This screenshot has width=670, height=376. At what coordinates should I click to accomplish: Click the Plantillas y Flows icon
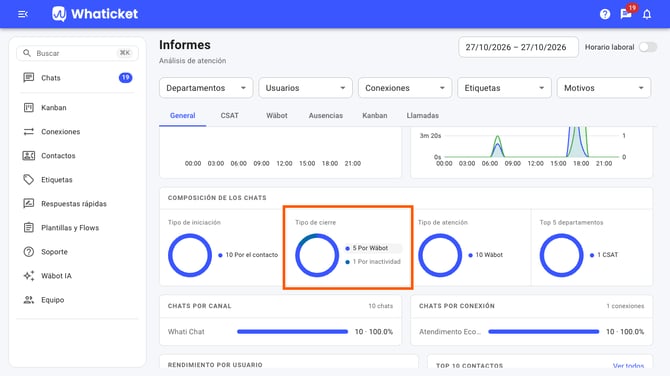(x=29, y=227)
